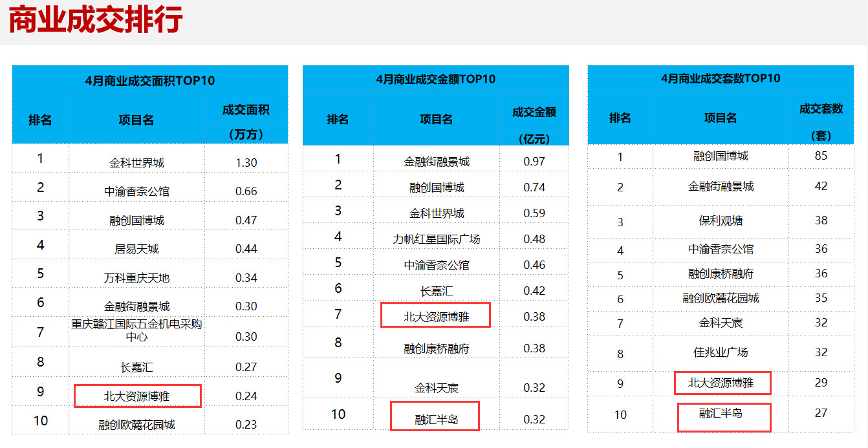Select the 力帆红星国际广场 project name
This screenshot has width=868, height=448.
[437, 239]
